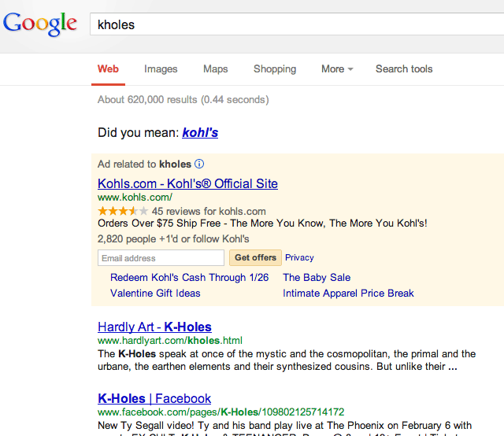Image resolution: width=504 pixels, height=436 pixels.
Task: Click the kohl's spelling suggestion
Action: click(200, 132)
